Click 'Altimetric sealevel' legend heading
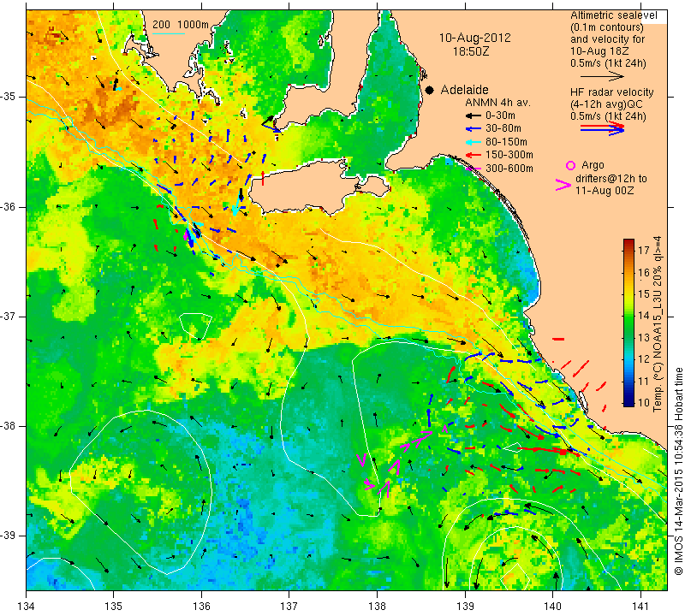 point(614,15)
